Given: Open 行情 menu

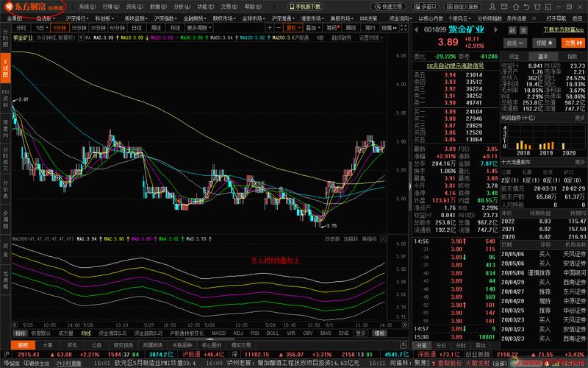Looking at the screenshot, I should pos(111,7).
